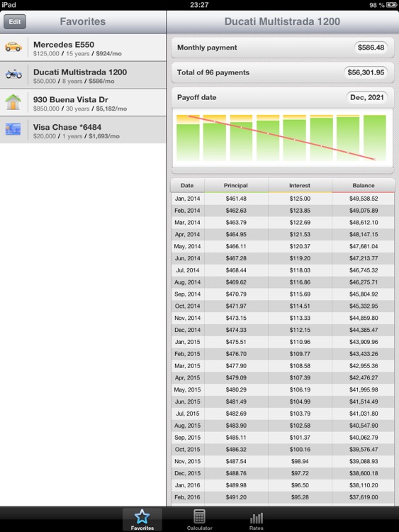Click interest $113.33
399x532 pixels.
300,318
